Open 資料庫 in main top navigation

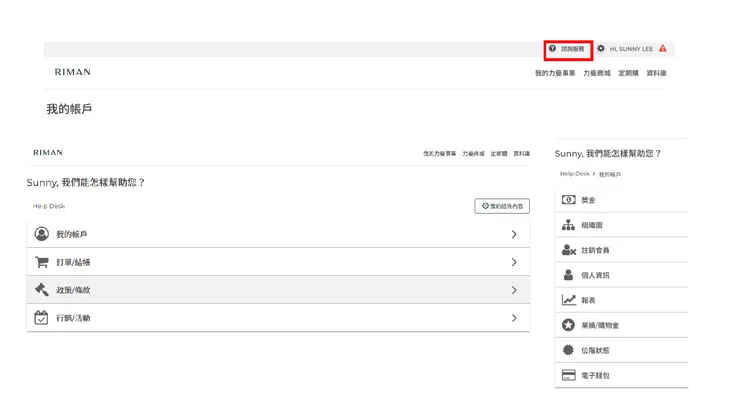tap(656, 73)
